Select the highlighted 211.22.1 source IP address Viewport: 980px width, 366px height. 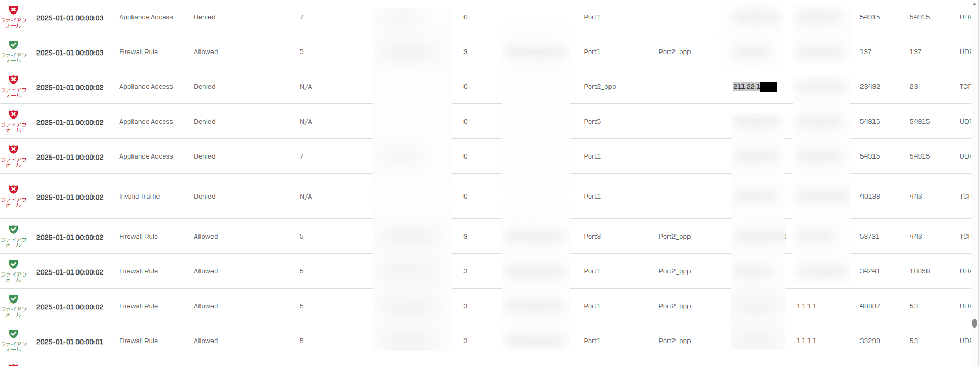747,87
